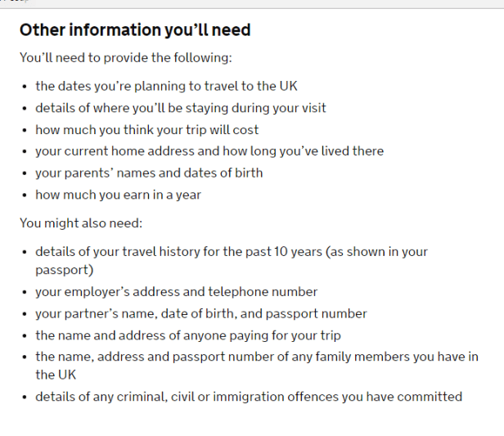Click the bullet point before "details of any criminal"
The height and width of the screenshot is (436, 504).
[25, 398]
